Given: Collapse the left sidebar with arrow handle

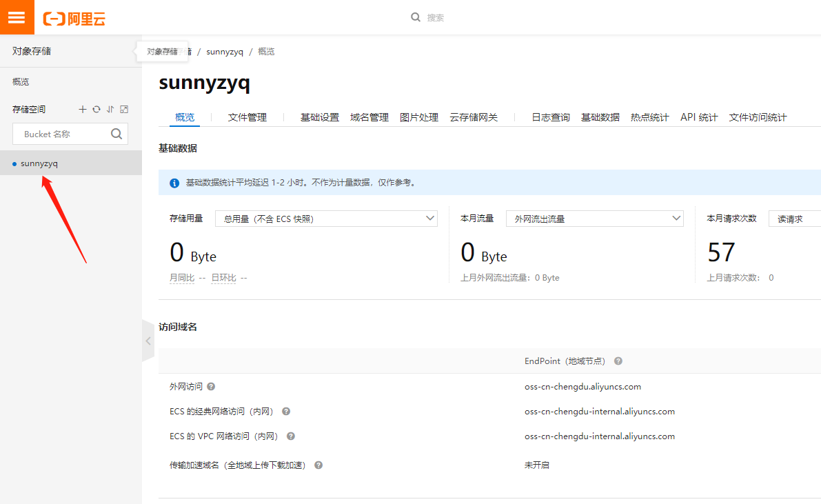Looking at the screenshot, I should 148,341.
